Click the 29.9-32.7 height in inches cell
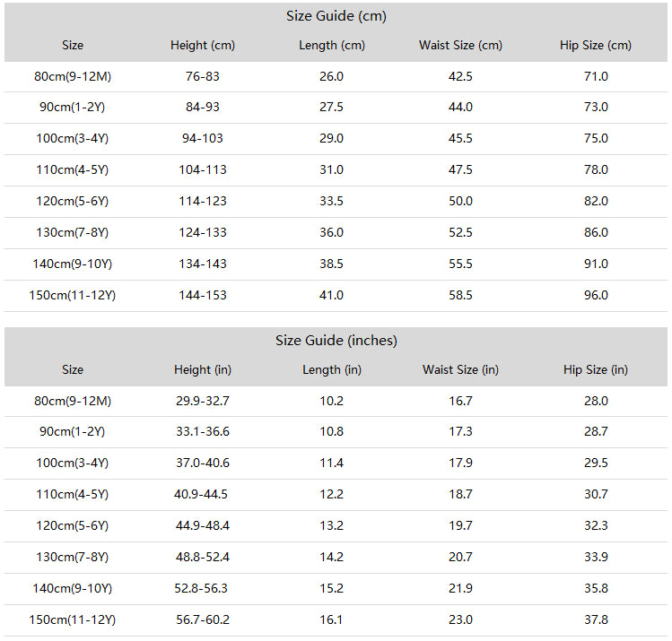 click(202, 401)
